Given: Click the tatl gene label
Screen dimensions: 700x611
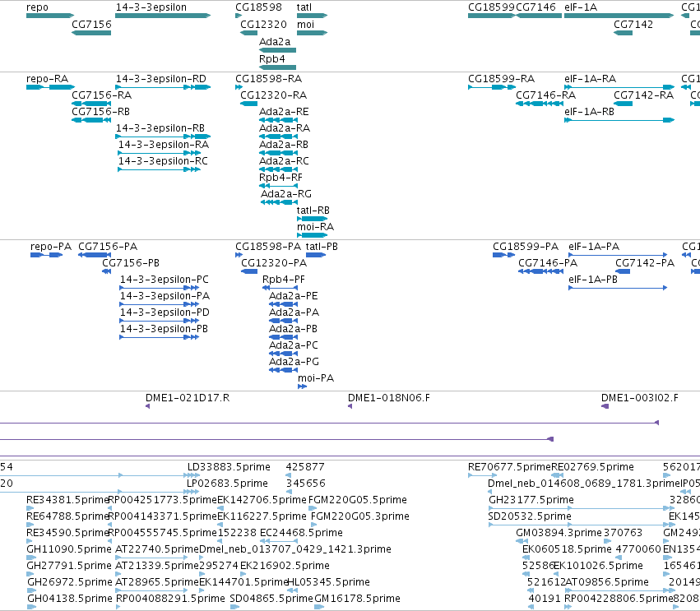Looking at the screenshot, I should pos(304,7).
